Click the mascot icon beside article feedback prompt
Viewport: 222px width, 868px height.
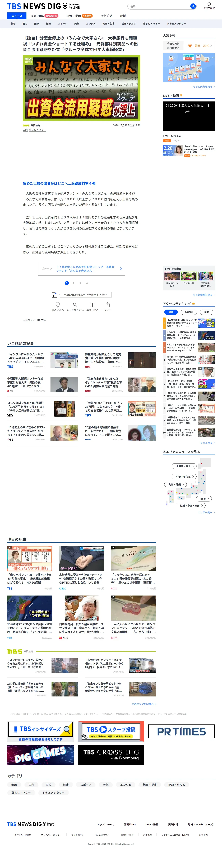(54, 295)
